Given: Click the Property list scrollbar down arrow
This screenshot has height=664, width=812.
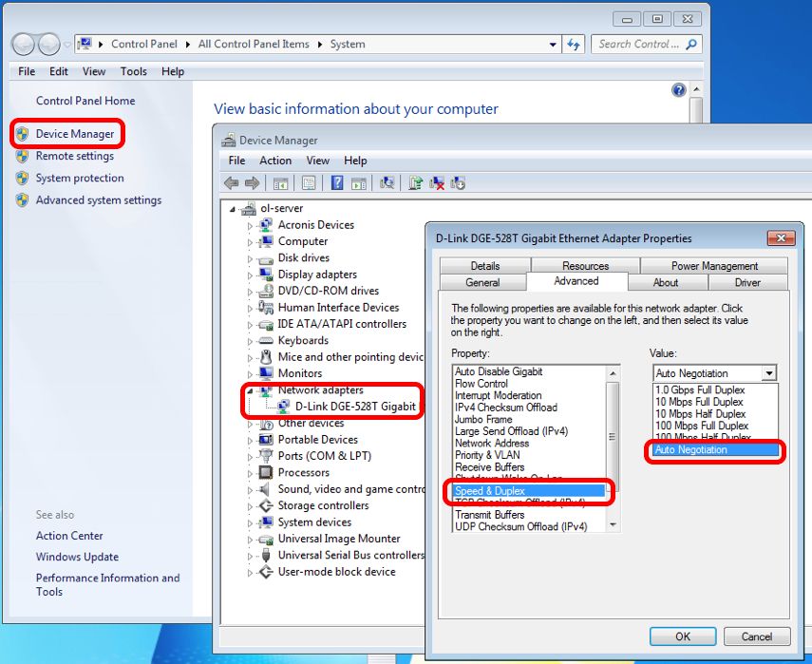Looking at the screenshot, I should pyautogui.click(x=613, y=525).
